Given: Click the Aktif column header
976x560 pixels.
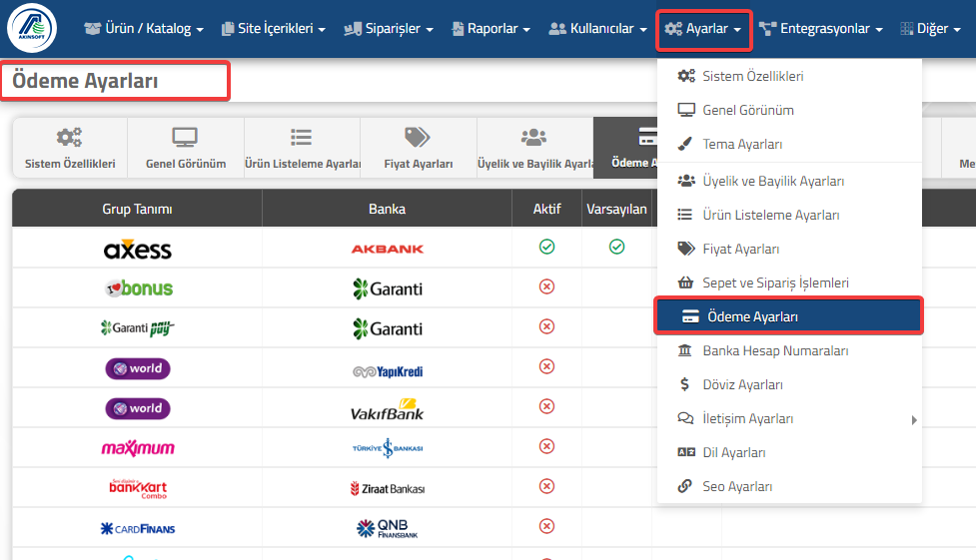Looking at the screenshot, I should pos(546,209).
